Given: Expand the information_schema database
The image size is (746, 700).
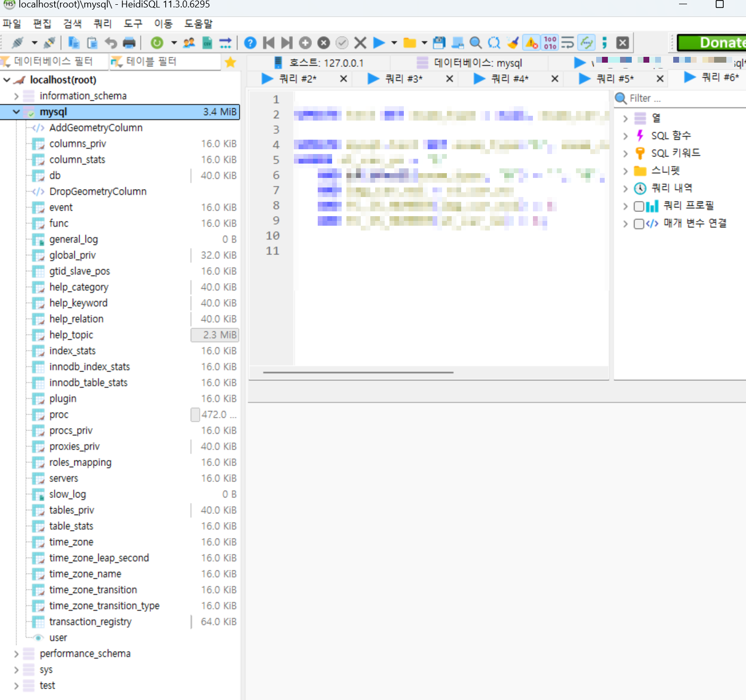Looking at the screenshot, I should [x=16, y=96].
